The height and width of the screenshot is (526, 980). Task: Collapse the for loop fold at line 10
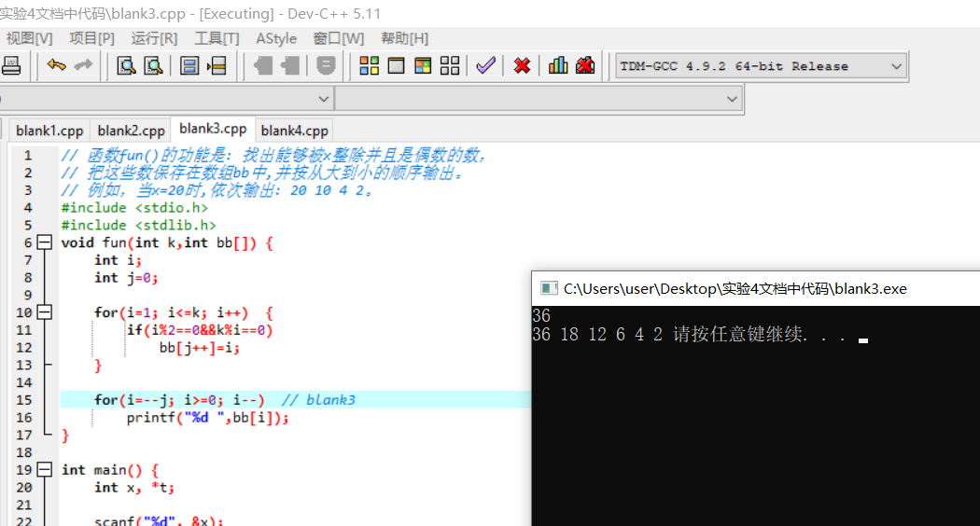pos(45,312)
